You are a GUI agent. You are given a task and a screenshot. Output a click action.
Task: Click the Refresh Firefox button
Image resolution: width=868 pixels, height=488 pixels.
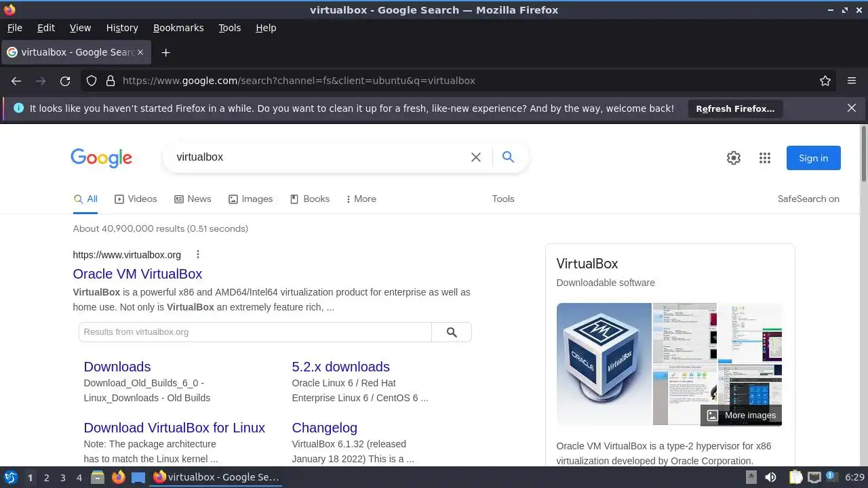click(x=735, y=108)
